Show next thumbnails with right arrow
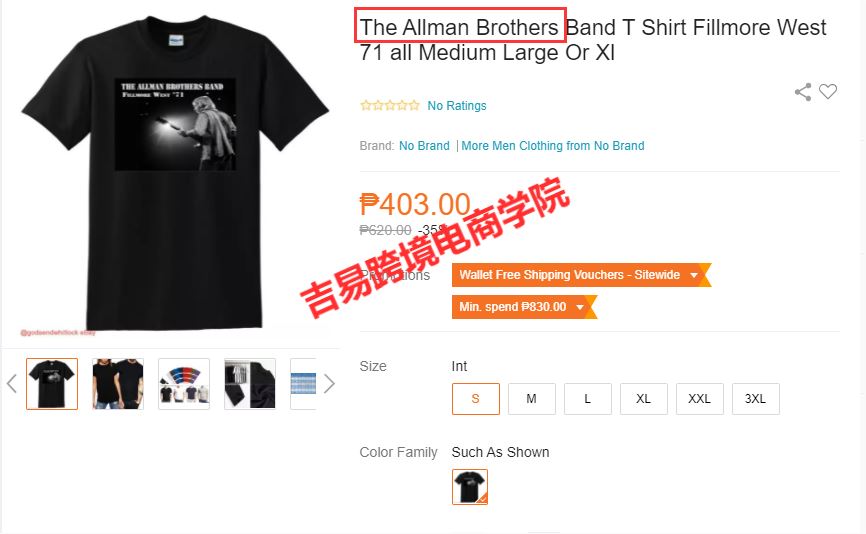The width and height of the screenshot is (866, 534). 329,383
